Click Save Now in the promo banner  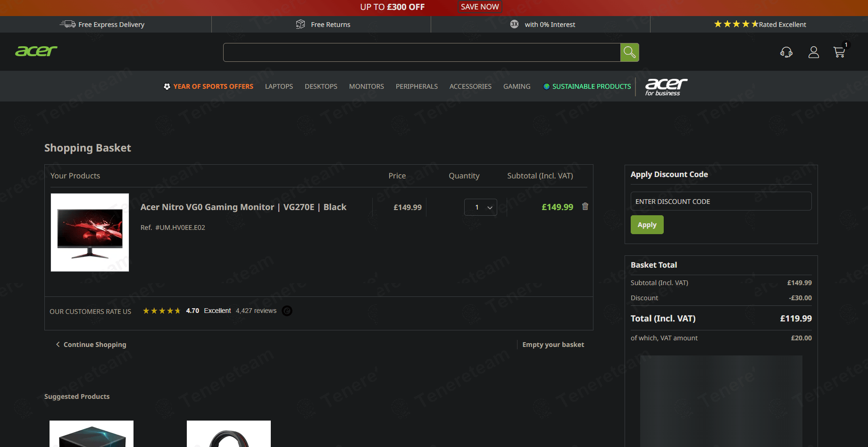tap(480, 7)
